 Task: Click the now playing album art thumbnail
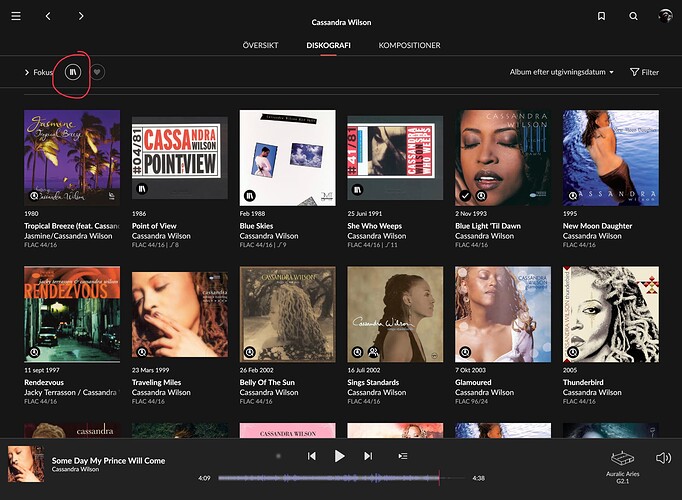(x=26, y=463)
